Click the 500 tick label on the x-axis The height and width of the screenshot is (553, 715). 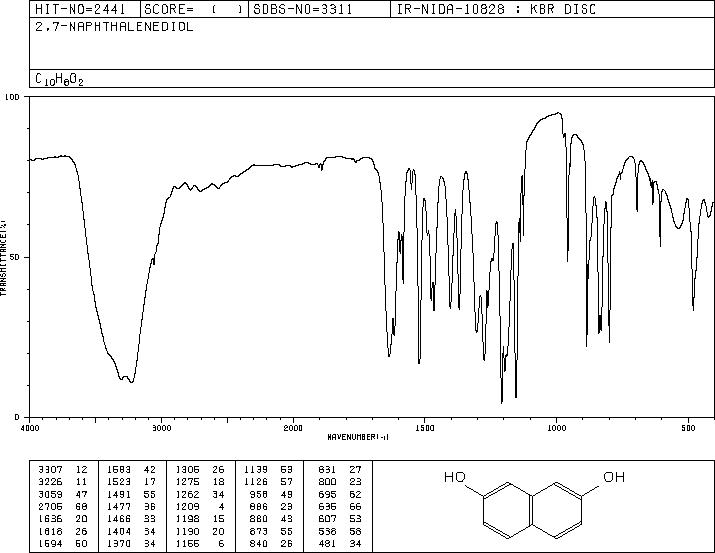coord(689,428)
